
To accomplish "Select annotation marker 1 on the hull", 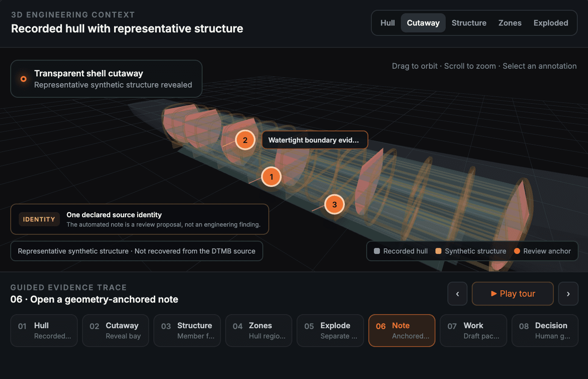I will point(271,177).
